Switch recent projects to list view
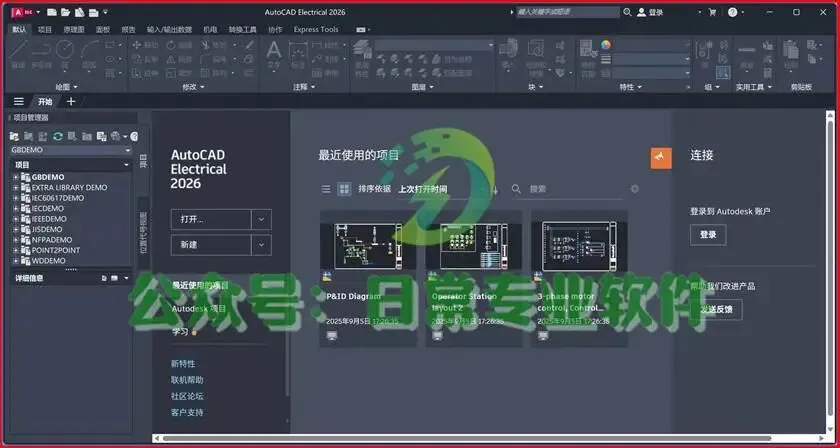The width and height of the screenshot is (840, 448). [x=326, y=189]
